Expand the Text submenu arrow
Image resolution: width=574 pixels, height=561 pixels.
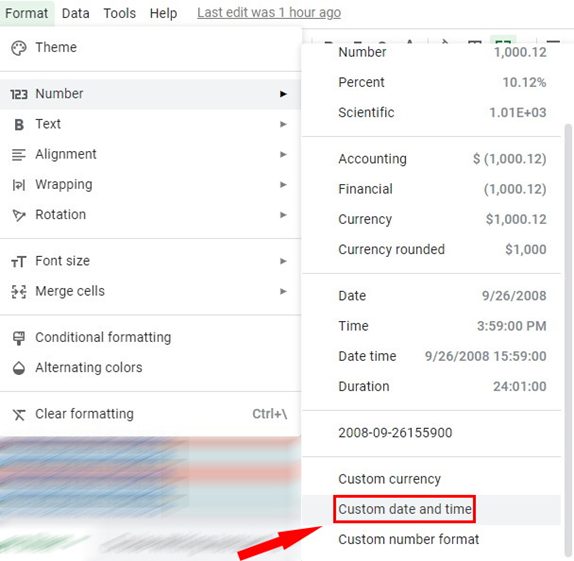click(283, 124)
